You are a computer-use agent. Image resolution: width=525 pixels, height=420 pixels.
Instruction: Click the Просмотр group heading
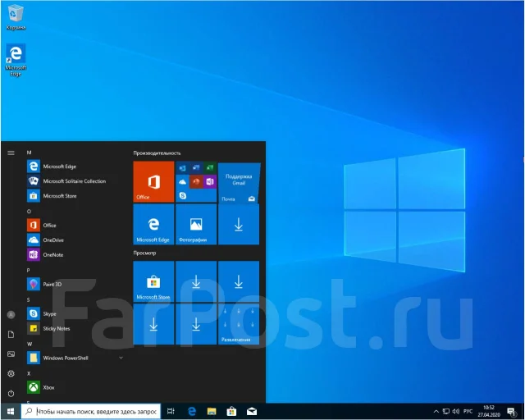click(144, 253)
